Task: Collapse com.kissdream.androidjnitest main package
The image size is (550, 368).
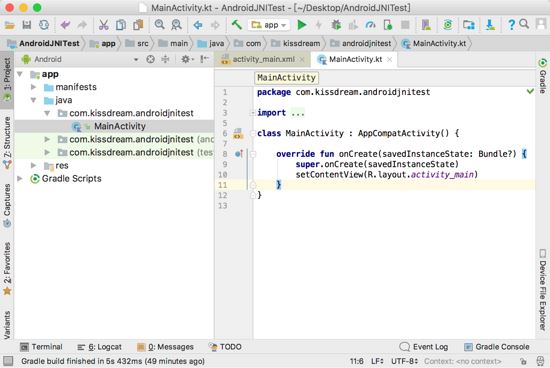Action: (x=47, y=113)
